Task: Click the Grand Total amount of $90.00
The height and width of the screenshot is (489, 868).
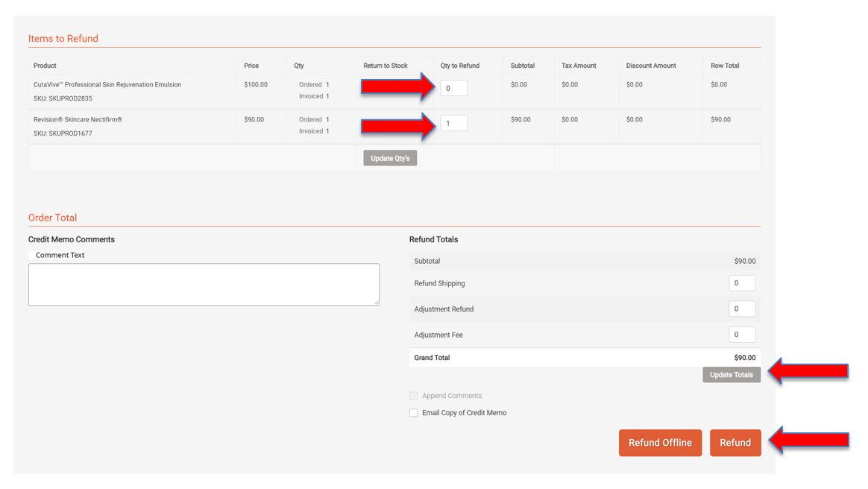Action: pos(744,357)
